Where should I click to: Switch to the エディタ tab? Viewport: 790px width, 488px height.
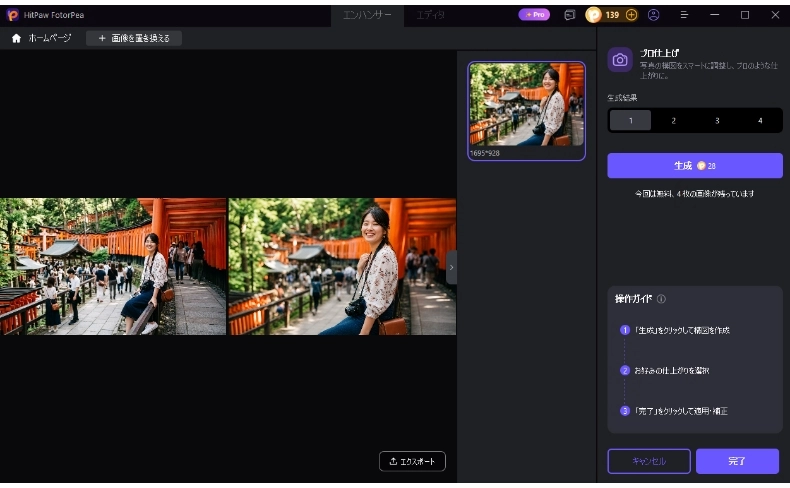tap(430, 15)
